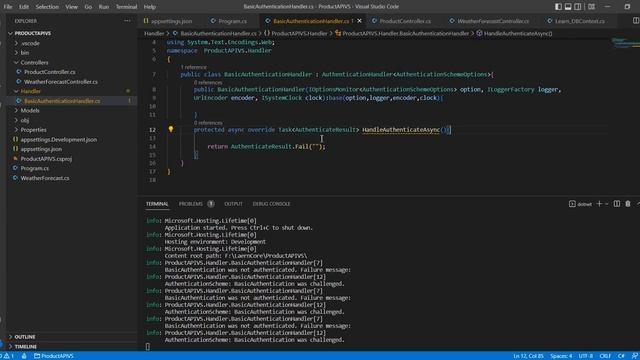The height and width of the screenshot is (360, 640).
Task: Switch to the DEBUG CONSOLE panel tab
Action: point(271,204)
